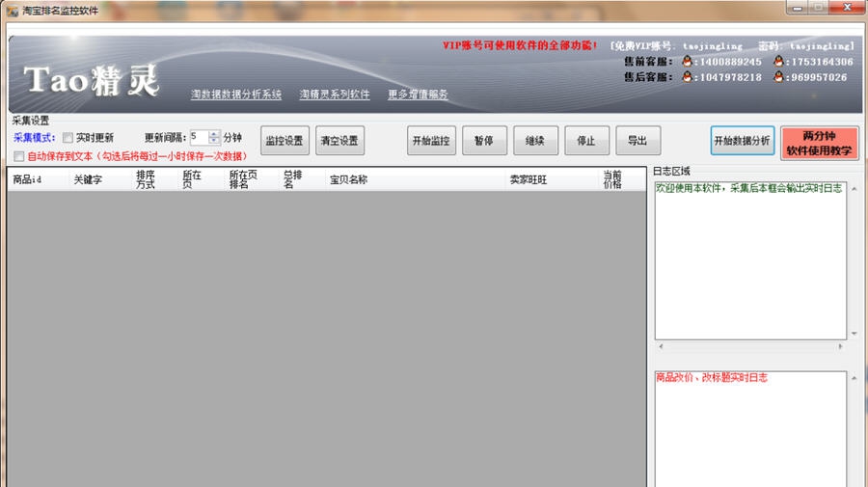Click the QQ number 969957026
Screen dimensions: 868x487
point(819,77)
